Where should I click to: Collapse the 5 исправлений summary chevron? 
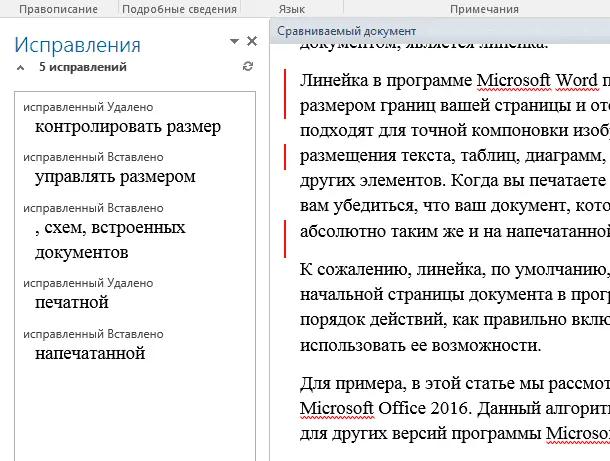pos(21,68)
